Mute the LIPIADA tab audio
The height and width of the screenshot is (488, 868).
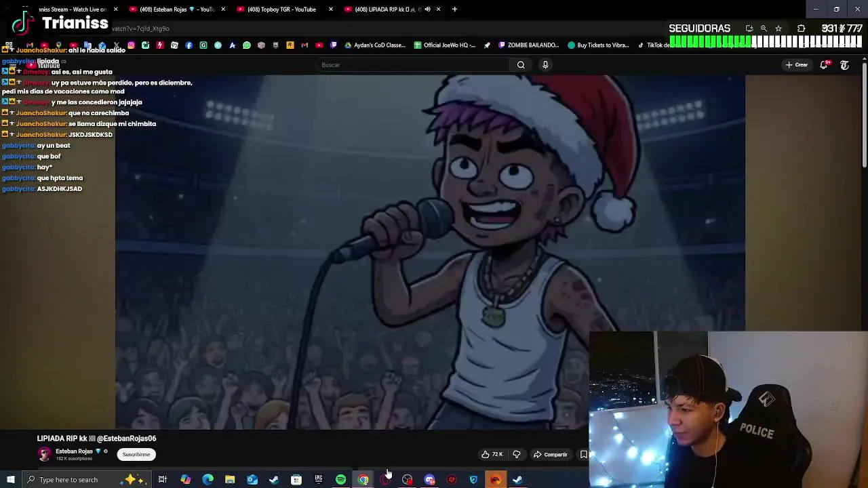click(427, 9)
